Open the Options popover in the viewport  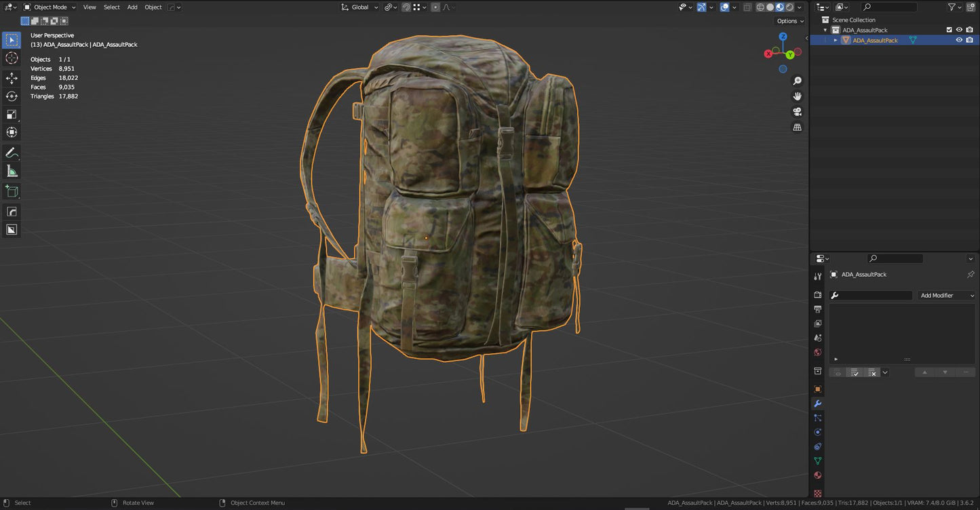pyautogui.click(x=789, y=21)
